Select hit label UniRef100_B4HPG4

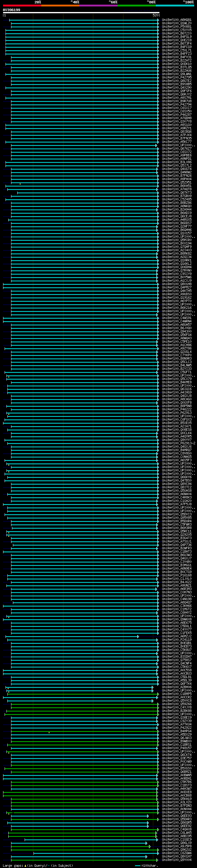176,731
